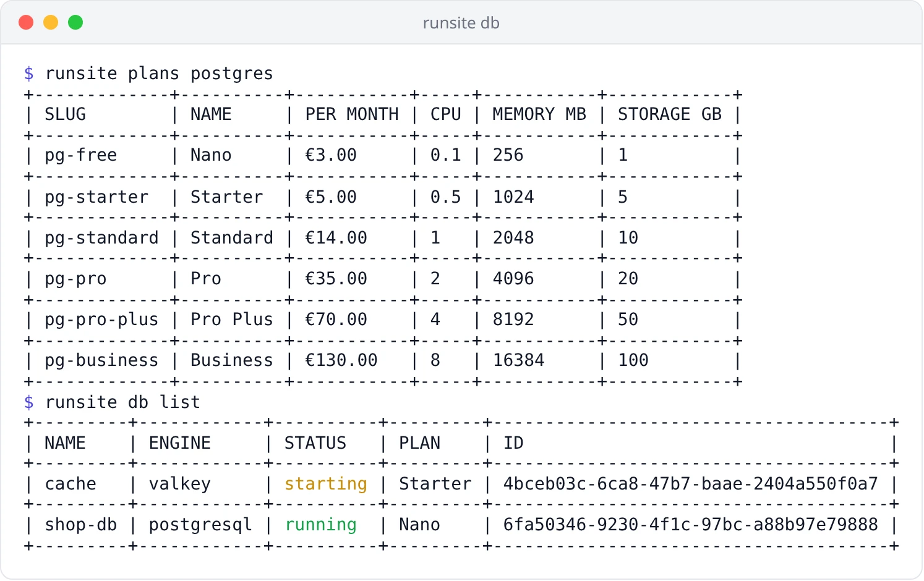The width and height of the screenshot is (924, 581).
Task: Click the 'CPU' column header
Action: [x=446, y=114]
